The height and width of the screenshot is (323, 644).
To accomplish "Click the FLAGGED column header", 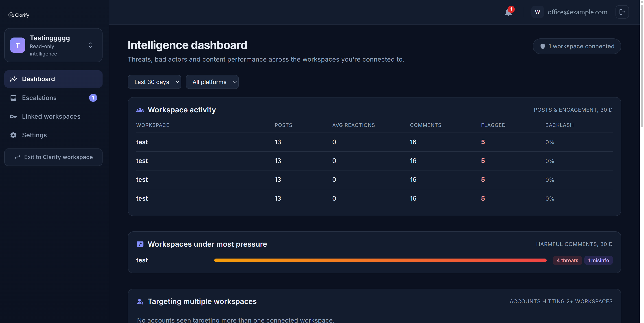I will click(x=493, y=125).
